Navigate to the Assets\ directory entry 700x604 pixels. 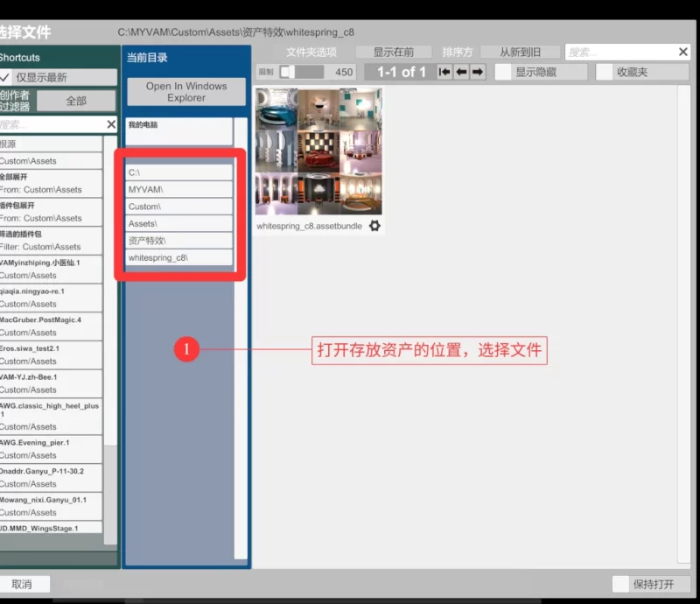(178, 223)
